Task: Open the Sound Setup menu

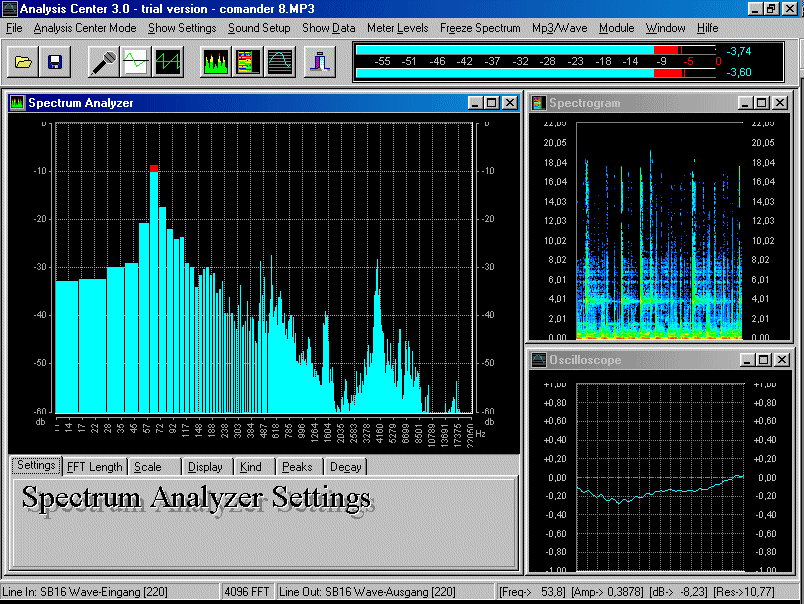Action: click(259, 28)
